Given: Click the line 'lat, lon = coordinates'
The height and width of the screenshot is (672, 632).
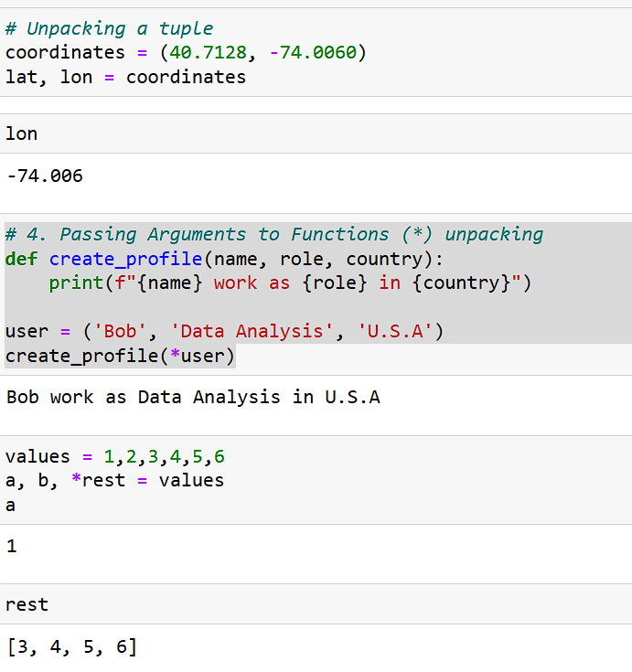Looking at the screenshot, I should pos(125,77).
